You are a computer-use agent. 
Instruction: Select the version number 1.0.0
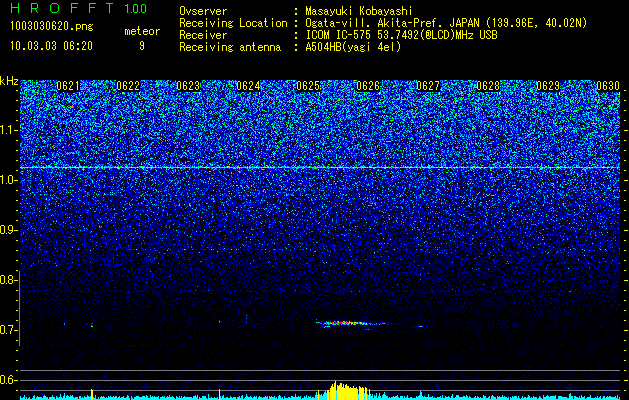pos(136,9)
